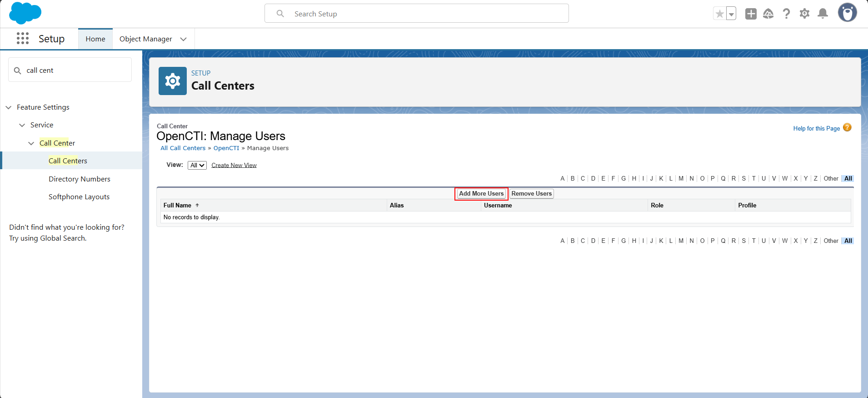
Task: Select All in the bottom alphabet bar
Action: point(848,241)
